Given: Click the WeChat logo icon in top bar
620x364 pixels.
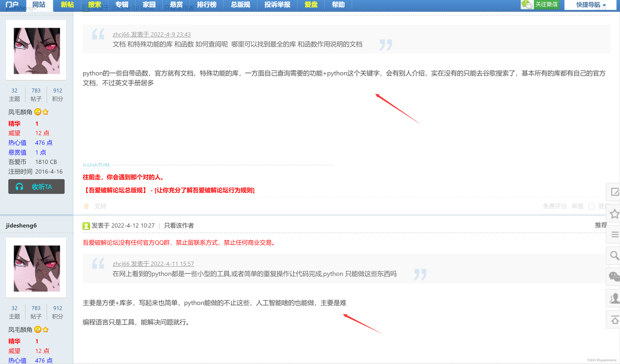Looking at the screenshot, I should coord(527,4).
